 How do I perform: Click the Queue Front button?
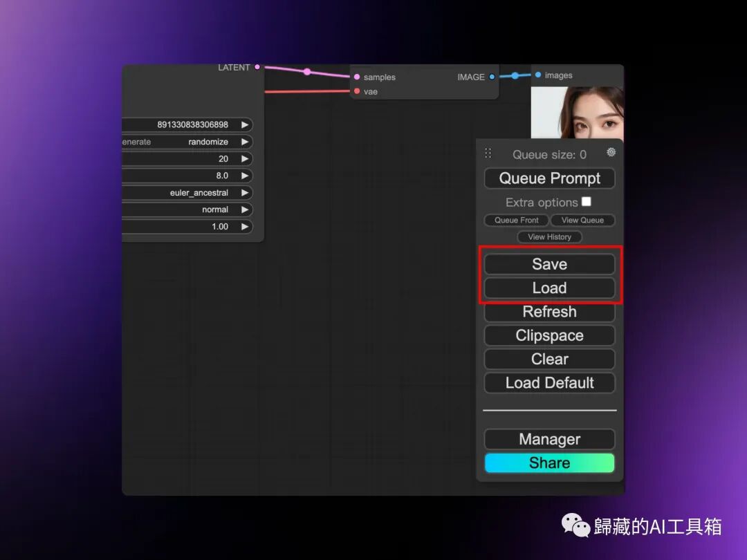pyautogui.click(x=517, y=220)
